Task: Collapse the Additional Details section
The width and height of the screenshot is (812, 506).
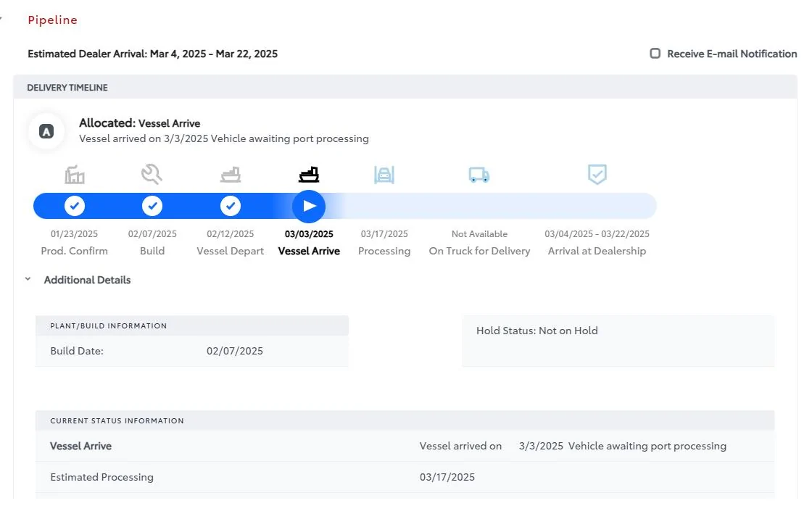Action: (x=28, y=279)
